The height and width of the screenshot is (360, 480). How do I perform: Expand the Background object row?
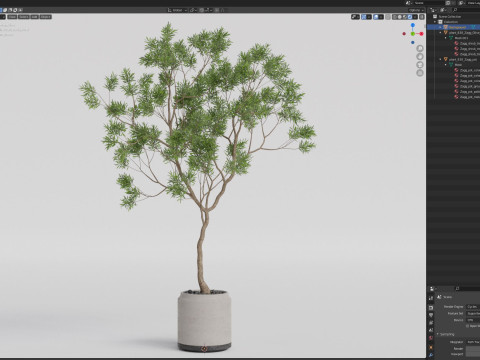440,27
